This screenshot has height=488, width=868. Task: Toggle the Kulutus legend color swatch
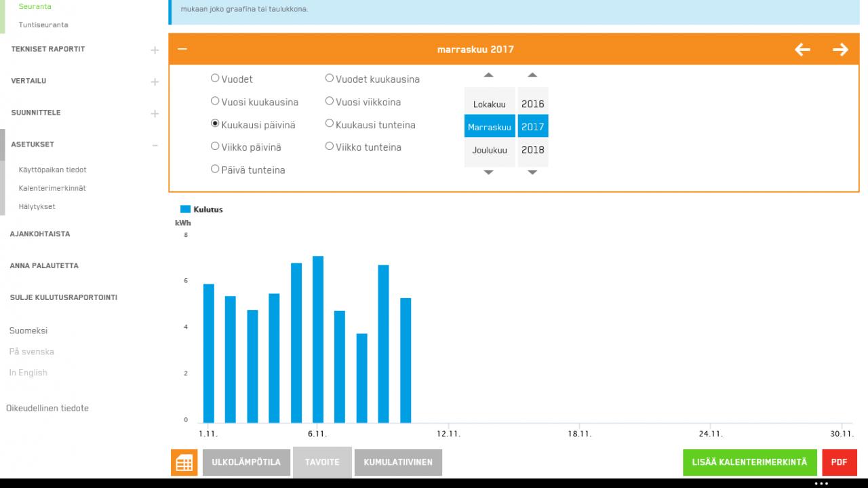coord(185,210)
